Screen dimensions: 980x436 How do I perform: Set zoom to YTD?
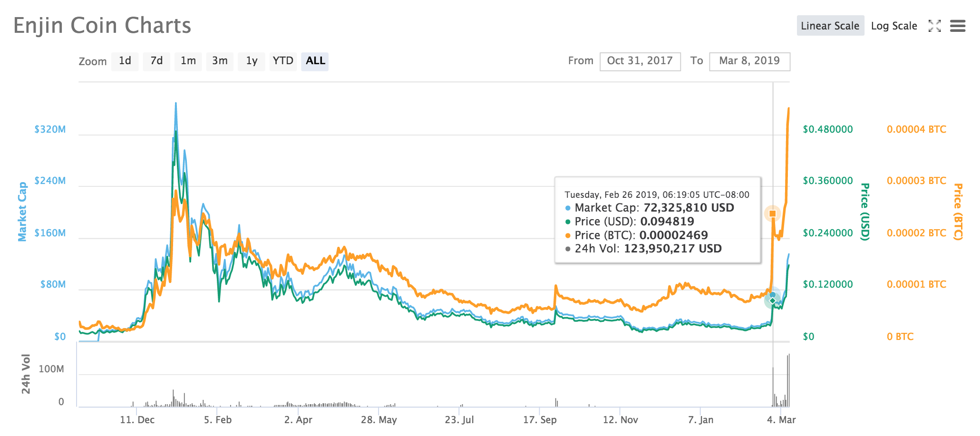pyautogui.click(x=283, y=61)
